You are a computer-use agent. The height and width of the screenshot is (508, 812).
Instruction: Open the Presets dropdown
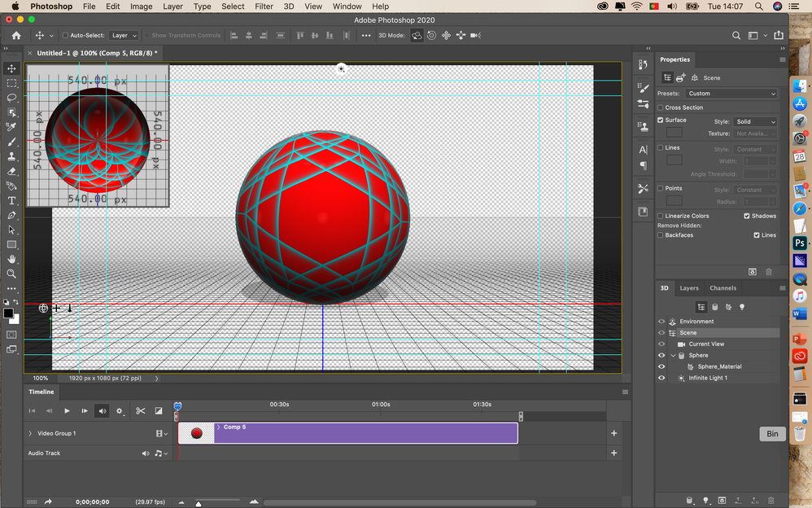coord(732,94)
